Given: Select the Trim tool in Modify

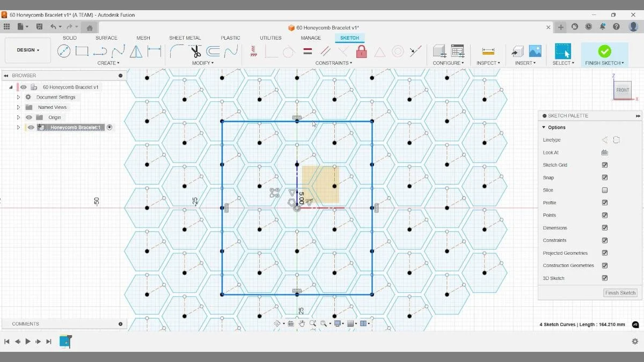Looking at the screenshot, I should (x=196, y=51).
